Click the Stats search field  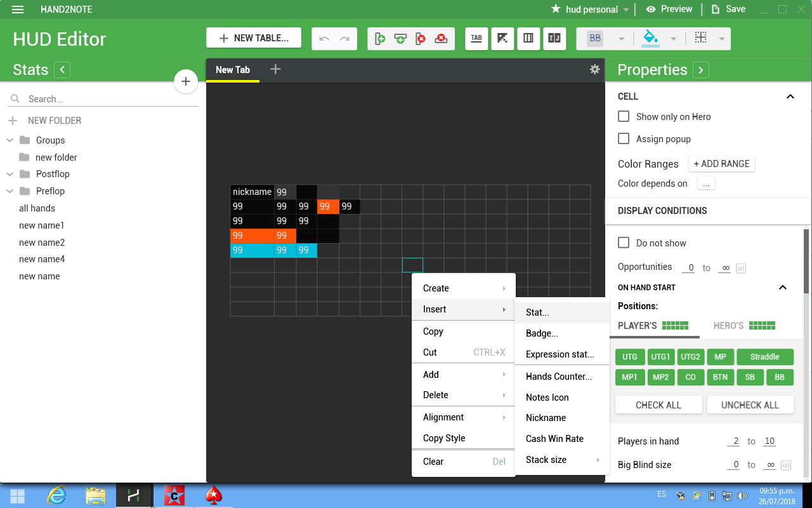coord(103,99)
